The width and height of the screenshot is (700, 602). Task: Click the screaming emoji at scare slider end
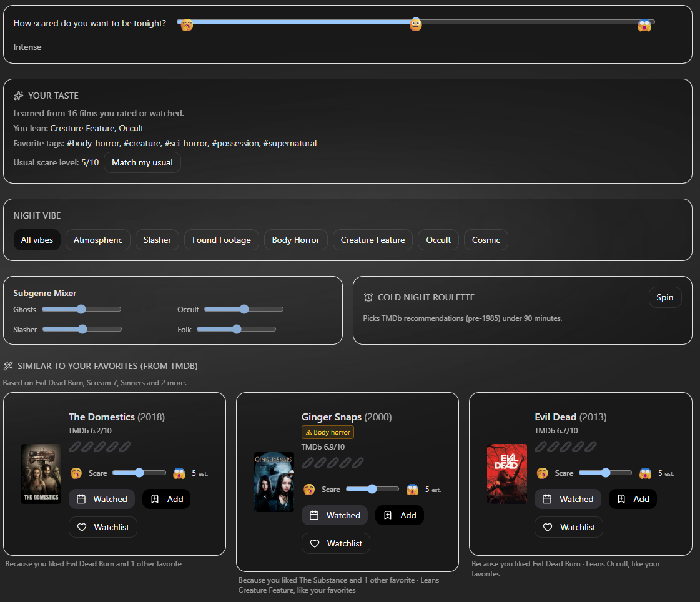[x=644, y=26]
